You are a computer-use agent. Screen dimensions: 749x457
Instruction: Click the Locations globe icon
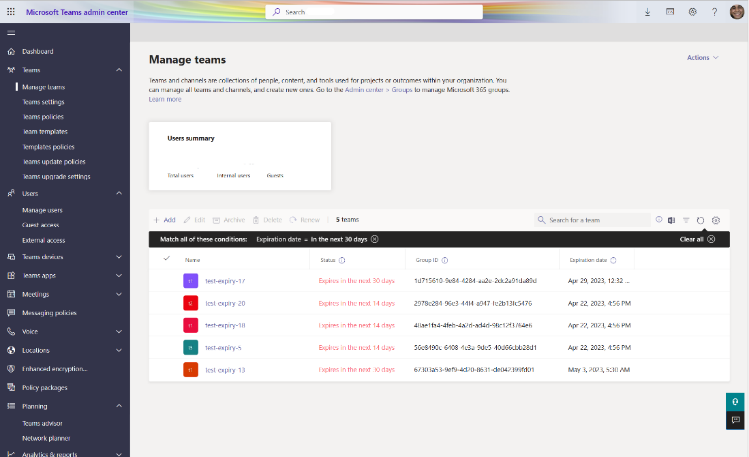(x=11, y=350)
